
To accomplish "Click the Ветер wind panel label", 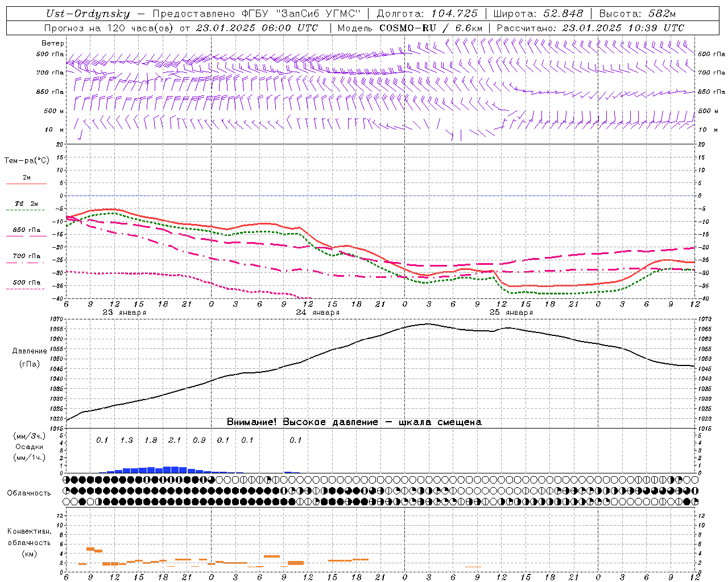I will point(53,43).
